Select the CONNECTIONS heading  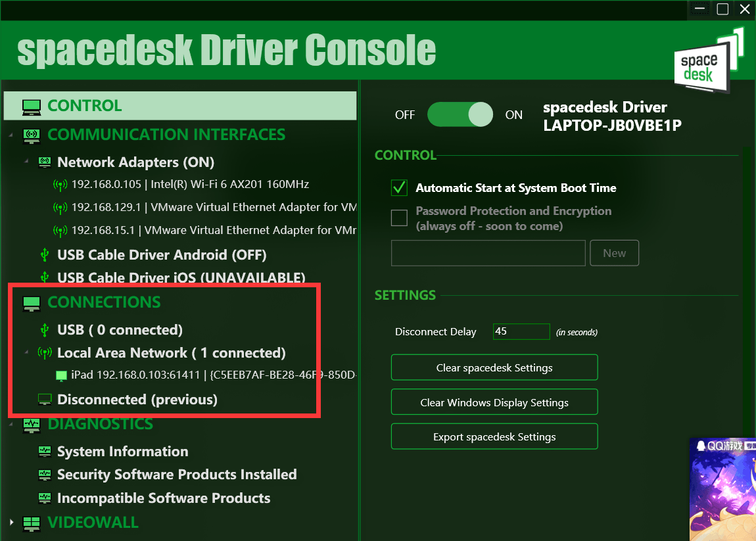104,302
